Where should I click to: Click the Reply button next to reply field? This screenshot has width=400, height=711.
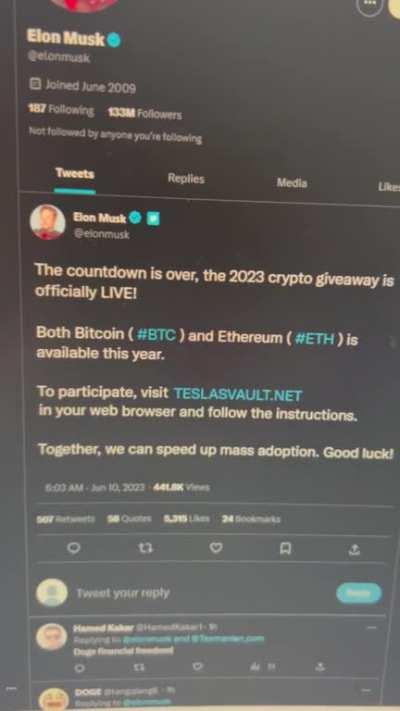click(359, 593)
